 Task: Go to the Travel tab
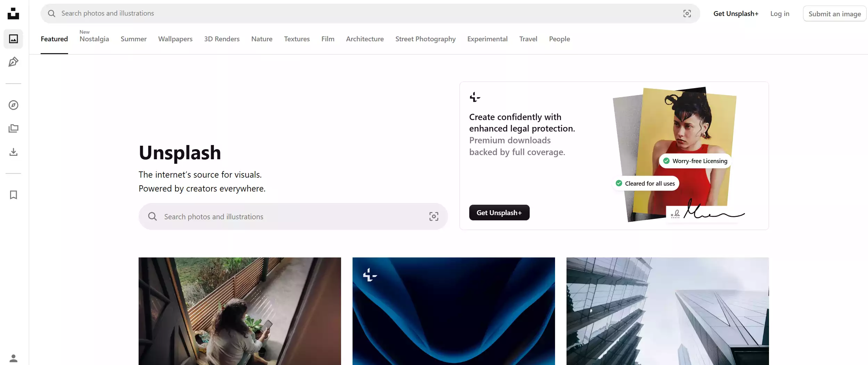coord(528,39)
